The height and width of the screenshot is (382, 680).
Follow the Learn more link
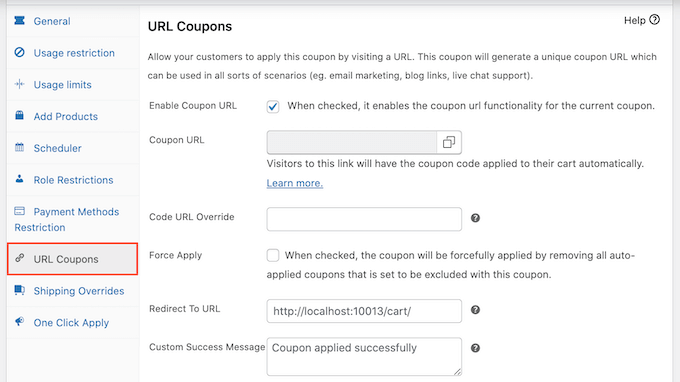[x=294, y=183]
